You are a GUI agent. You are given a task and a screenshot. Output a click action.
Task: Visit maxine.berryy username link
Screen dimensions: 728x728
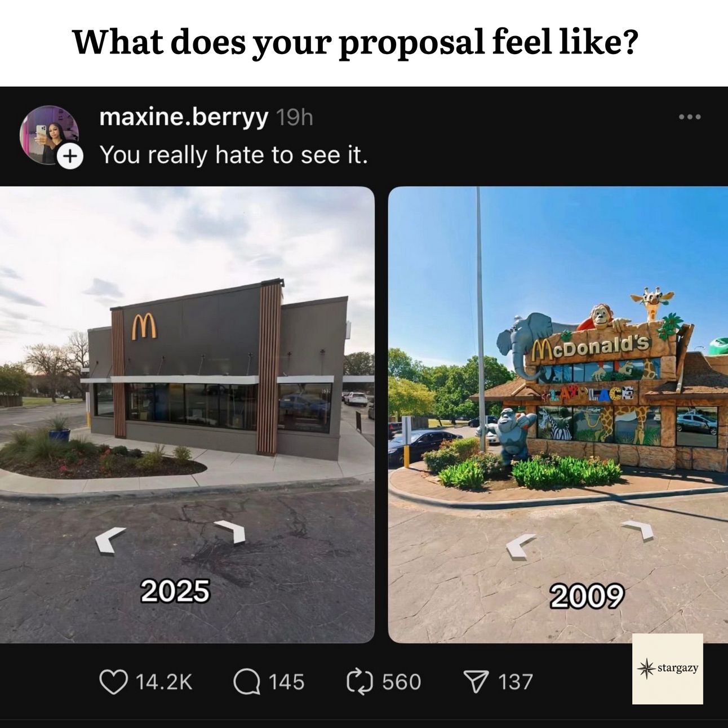(x=184, y=118)
